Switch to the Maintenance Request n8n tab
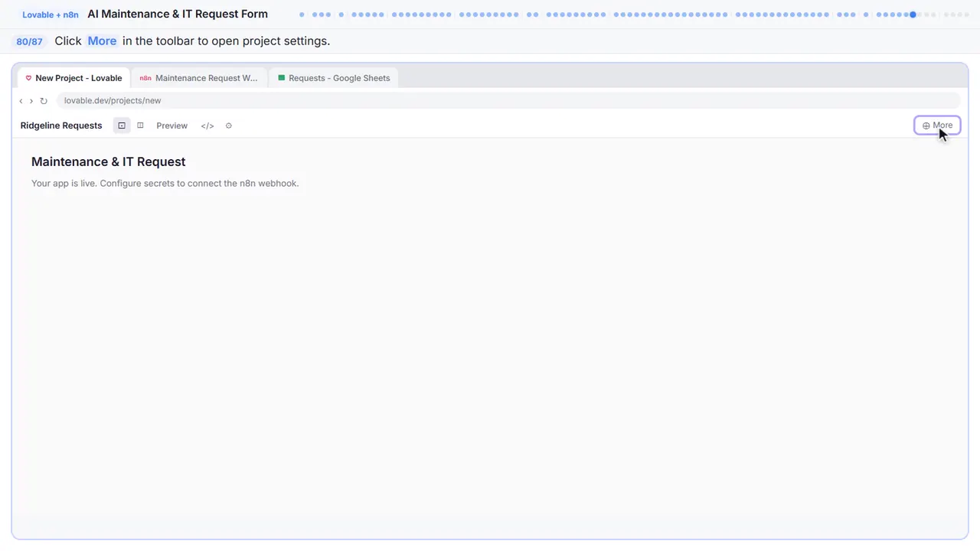This screenshot has width=980, height=551. coord(199,78)
